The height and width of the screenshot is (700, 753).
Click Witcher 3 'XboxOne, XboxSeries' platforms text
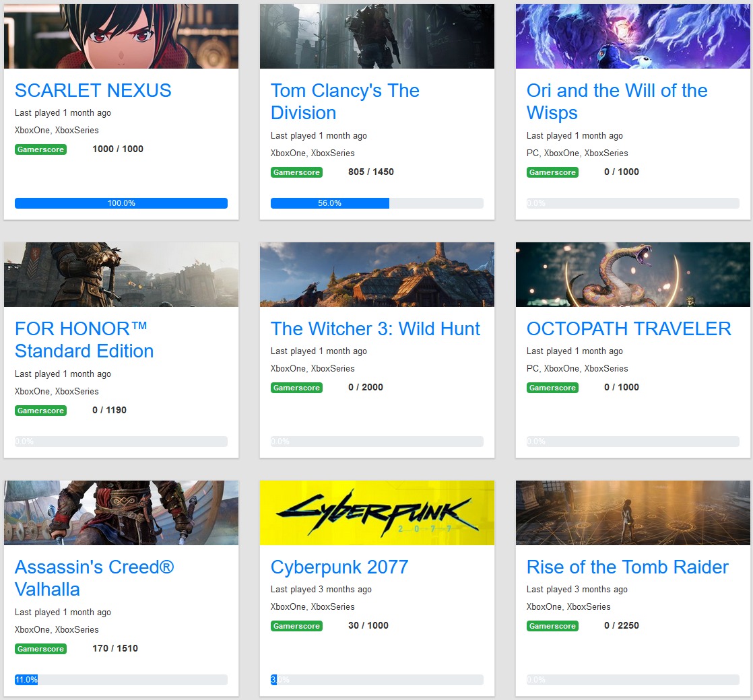(313, 369)
